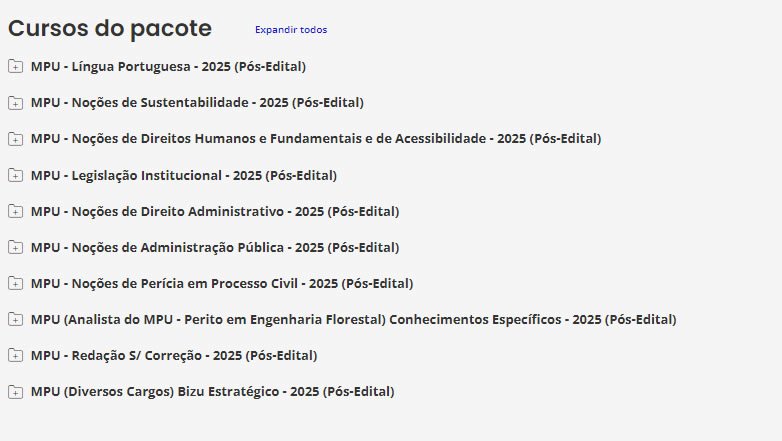Click folder icon next to Noções de Administração Pública
Image resolution: width=782 pixels, height=441 pixels.
tap(15, 247)
